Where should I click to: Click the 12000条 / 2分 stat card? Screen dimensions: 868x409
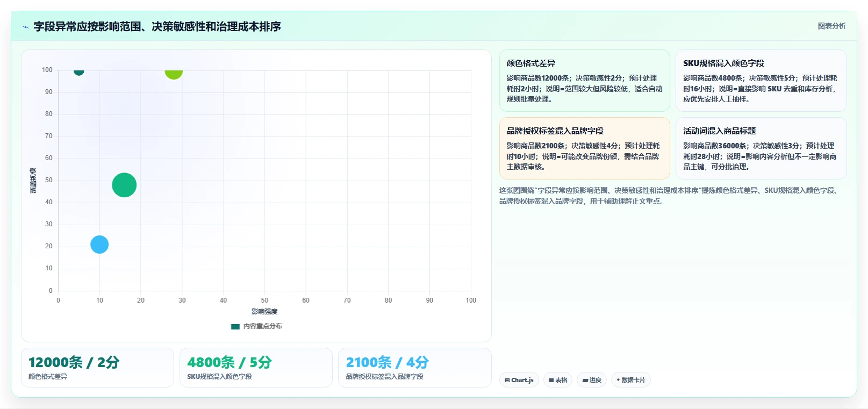tap(97, 368)
